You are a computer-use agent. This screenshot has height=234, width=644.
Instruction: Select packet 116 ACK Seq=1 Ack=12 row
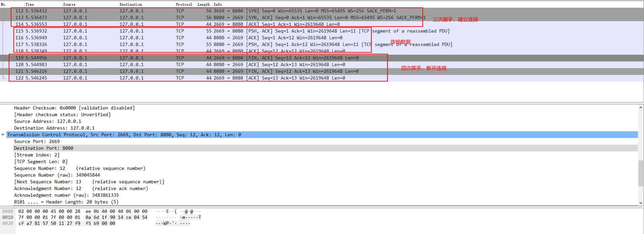tap(322, 38)
